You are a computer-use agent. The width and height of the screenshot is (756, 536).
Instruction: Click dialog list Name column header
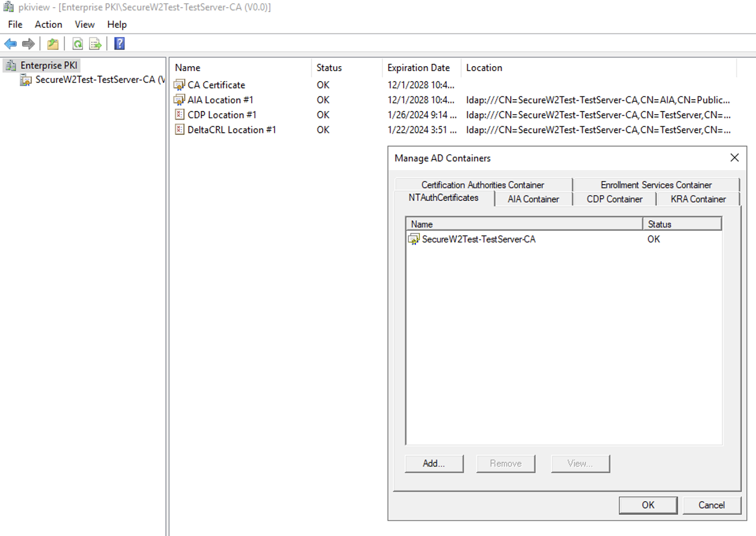coord(524,224)
